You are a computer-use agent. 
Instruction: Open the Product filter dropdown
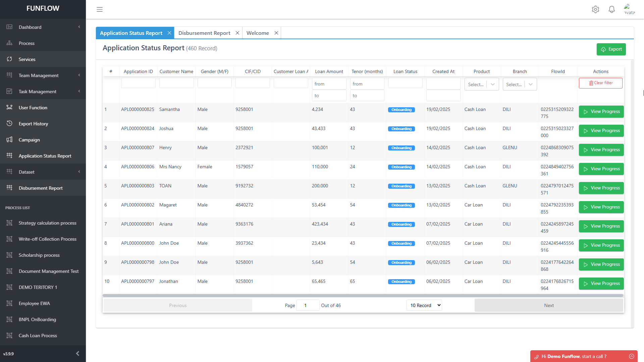pyautogui.click(x=481, y=84)
